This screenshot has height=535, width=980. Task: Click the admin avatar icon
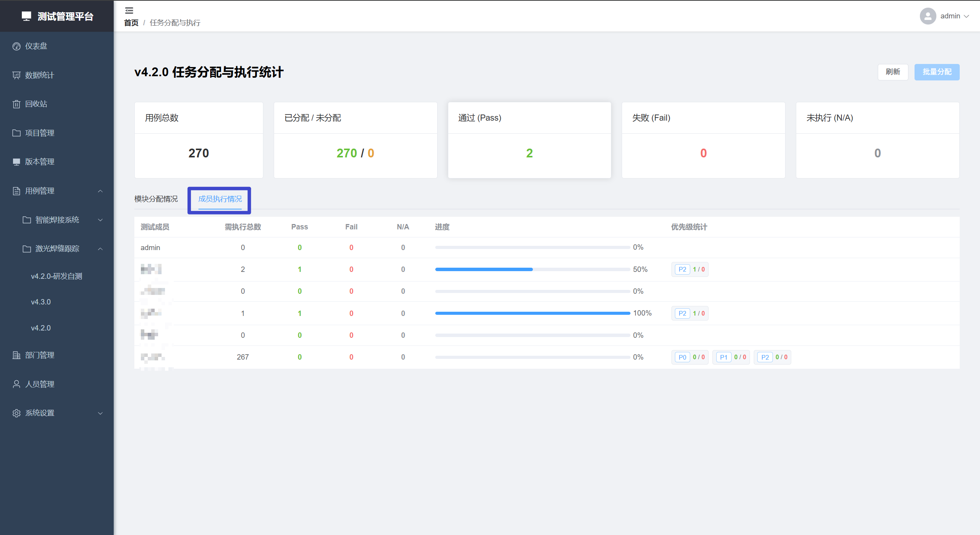(x=928, y=16)
